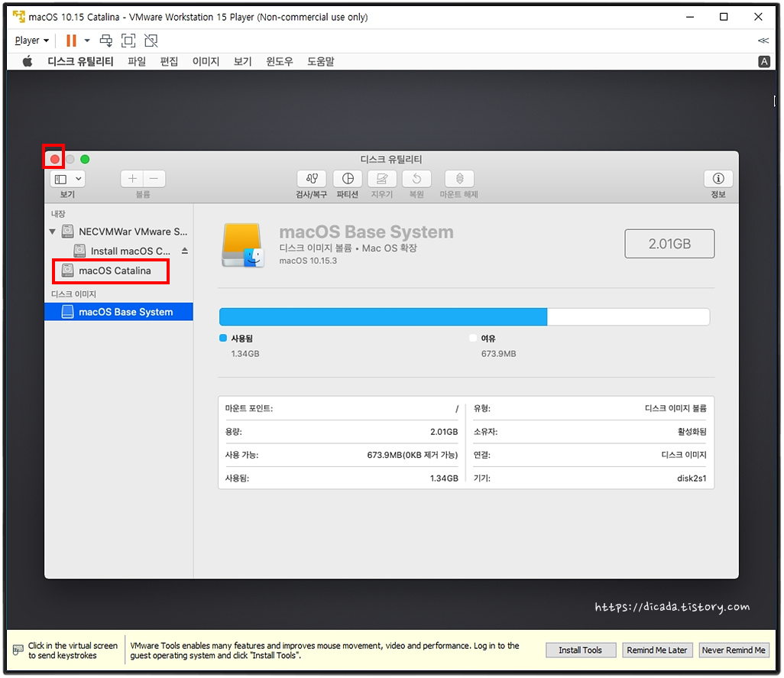Screen dimensions: 784x678
Task: Pause the virtual machine
Action: pyautogui.click(x=72, y=41)
